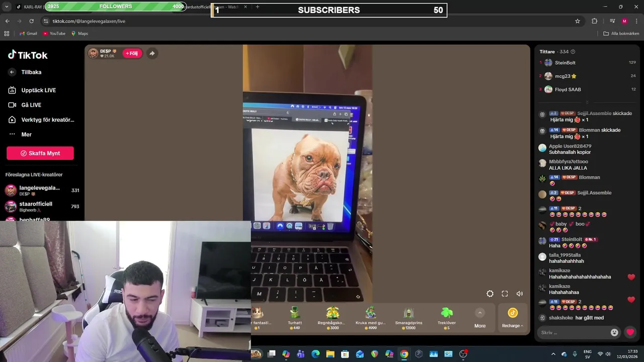Open the Chrome apps grid shortcut
The image size is (644, 362).
click(x=7, y=34)
